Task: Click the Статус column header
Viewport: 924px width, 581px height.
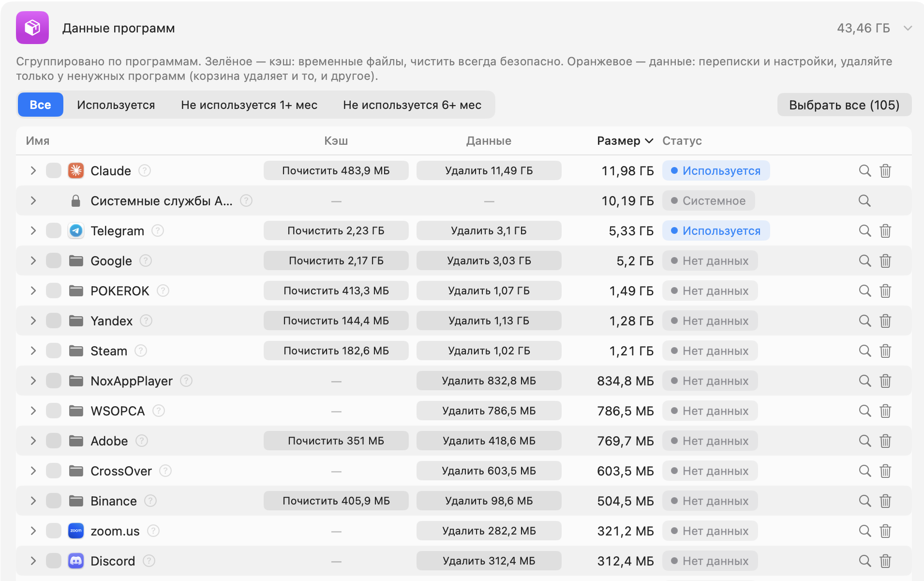Action: [x=682, y=141]
